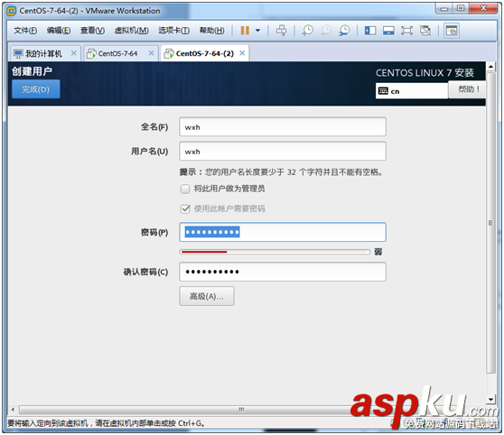Close the 我的计算机 tab
The width and height of the screenshot is (504, 435).
(73, 53)
